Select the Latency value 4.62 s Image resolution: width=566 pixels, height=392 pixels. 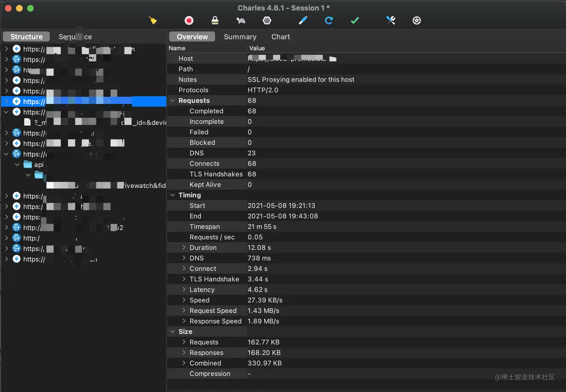pyautogui.click(x=258, y=290)
